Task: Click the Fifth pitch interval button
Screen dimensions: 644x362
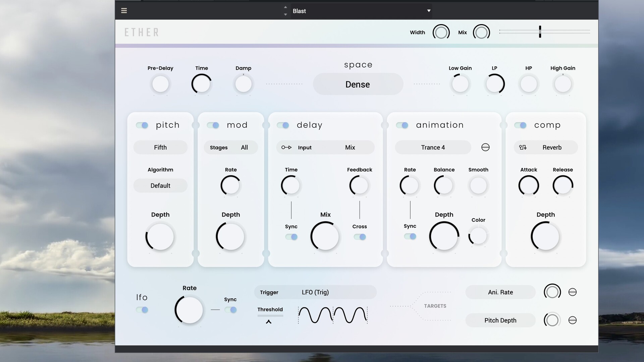Action: pos(160,147)
